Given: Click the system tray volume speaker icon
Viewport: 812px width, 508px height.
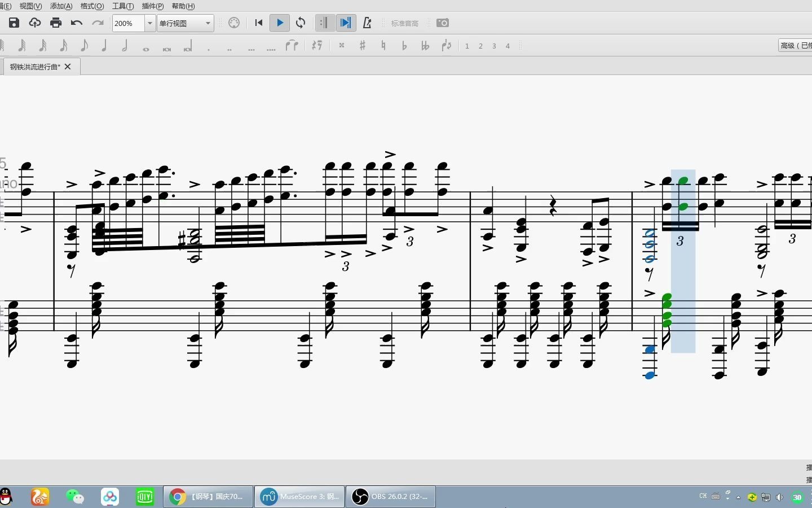Looking at the screenshot, I should click(x=779, y=497).
